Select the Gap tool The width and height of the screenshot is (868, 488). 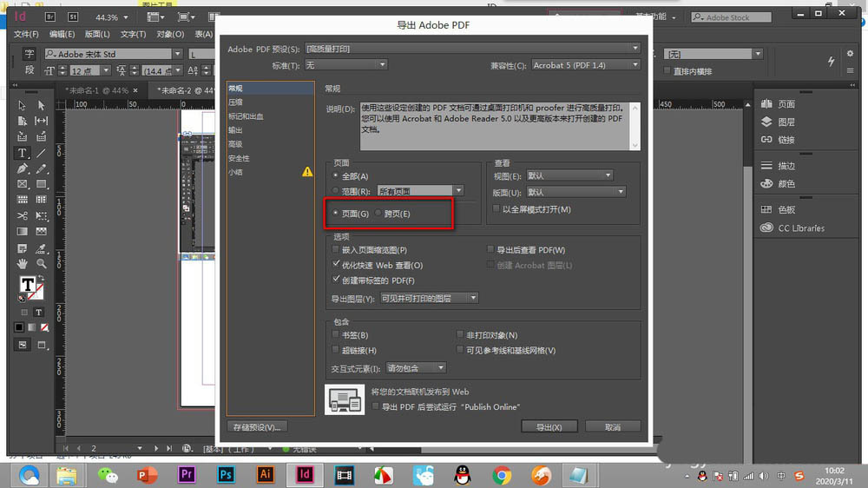pyautogui.click(x=41, y=121)
